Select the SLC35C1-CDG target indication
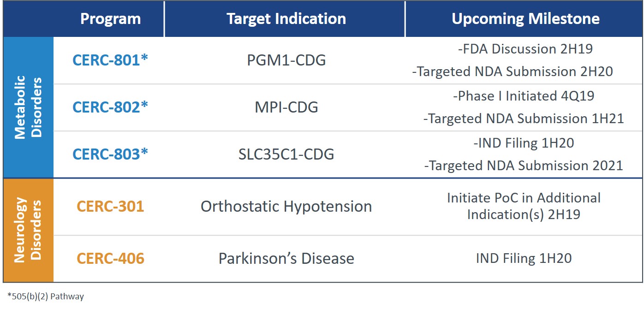 pos(286,155)
